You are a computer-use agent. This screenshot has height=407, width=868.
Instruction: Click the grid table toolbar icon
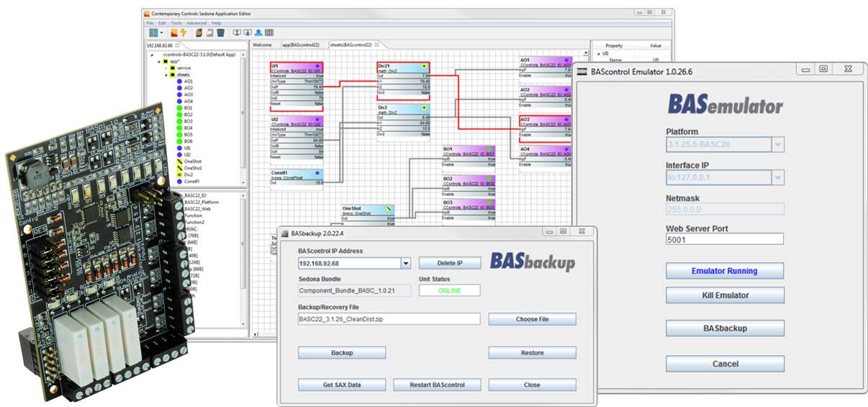tap(268, 32)
